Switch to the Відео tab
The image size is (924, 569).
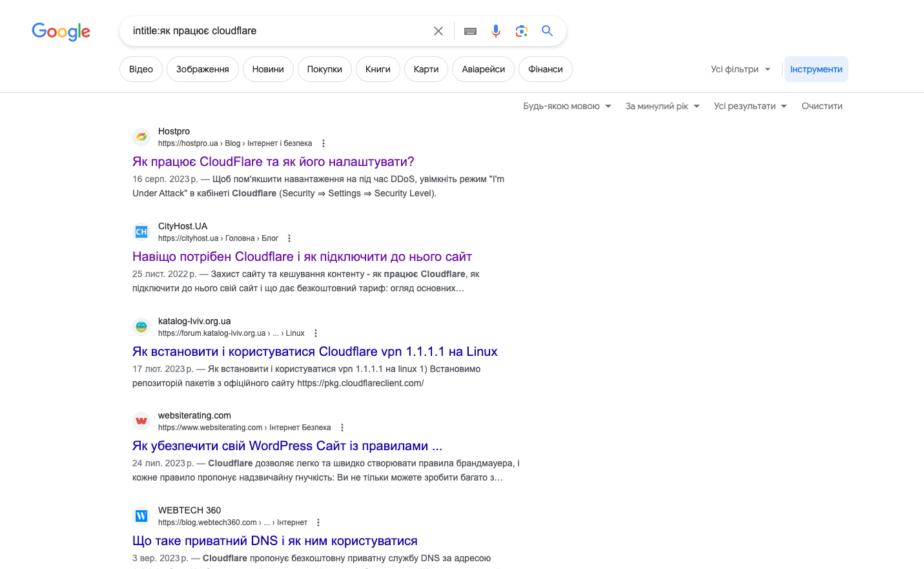pyautogui.click(x=141, y=69)
